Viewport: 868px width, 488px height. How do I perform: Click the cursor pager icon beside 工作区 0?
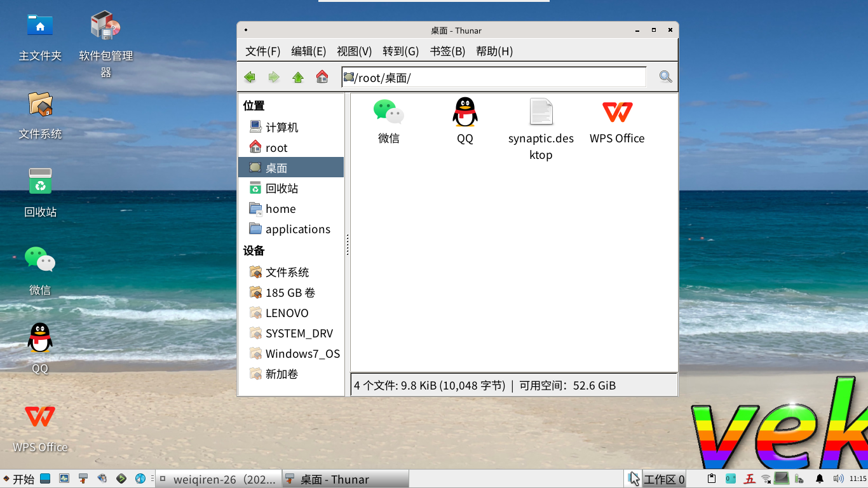pos(634,479)
